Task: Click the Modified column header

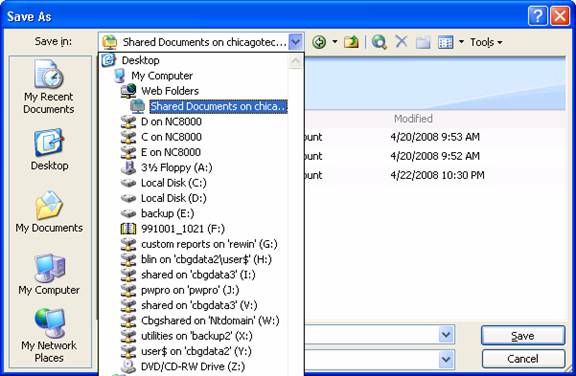Action: pyautogui.click(x=413, y=119)
